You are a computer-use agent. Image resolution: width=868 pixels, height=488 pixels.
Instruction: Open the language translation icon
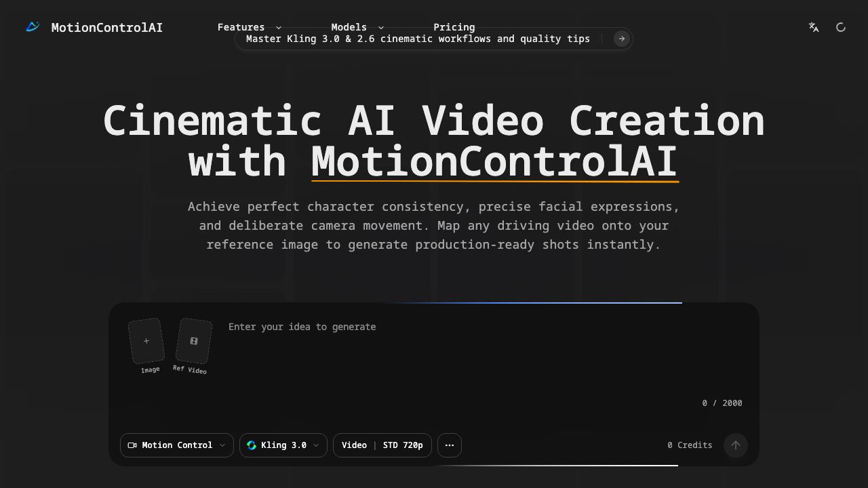(814, 27)
